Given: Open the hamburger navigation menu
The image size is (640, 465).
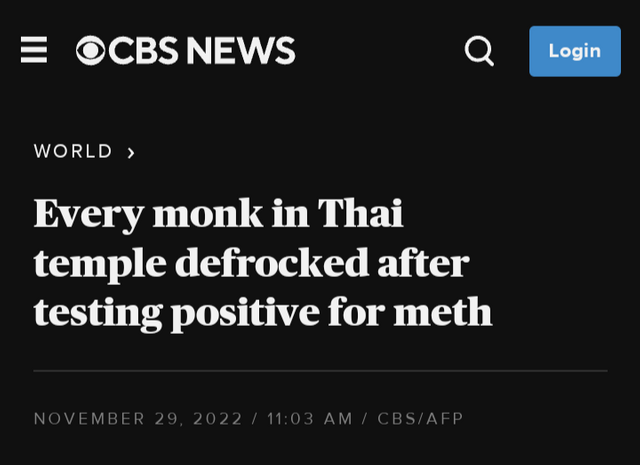Looking at the screenshot, I should [34, 50].
